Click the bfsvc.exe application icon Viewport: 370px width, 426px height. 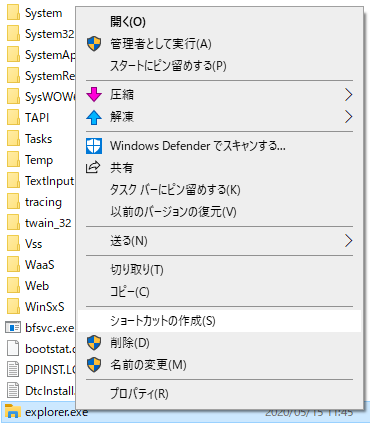13,328
